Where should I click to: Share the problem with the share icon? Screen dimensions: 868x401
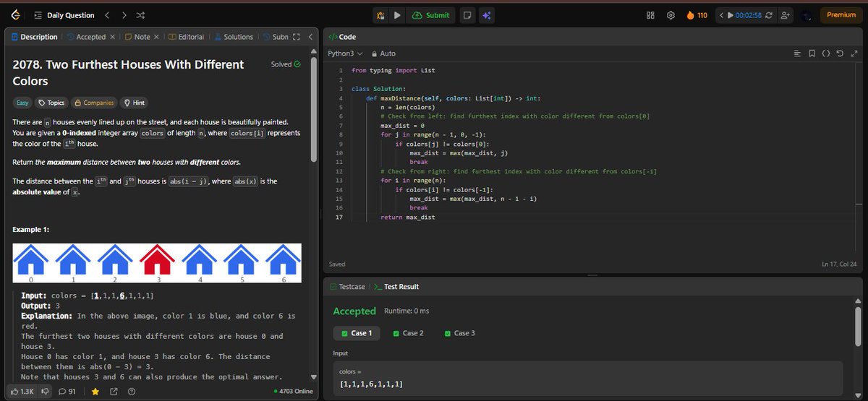pyautogui.click(x=114, y=391)
